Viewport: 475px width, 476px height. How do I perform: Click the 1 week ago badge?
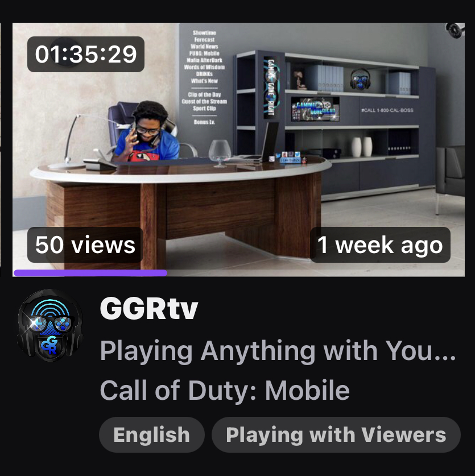click(380, 245)
